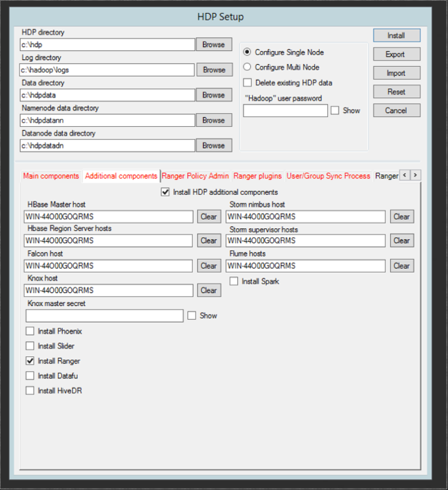This screenshot has width=448, height=490.
Task: Open the partially visible Ranger tab
Action: (387, 176)
